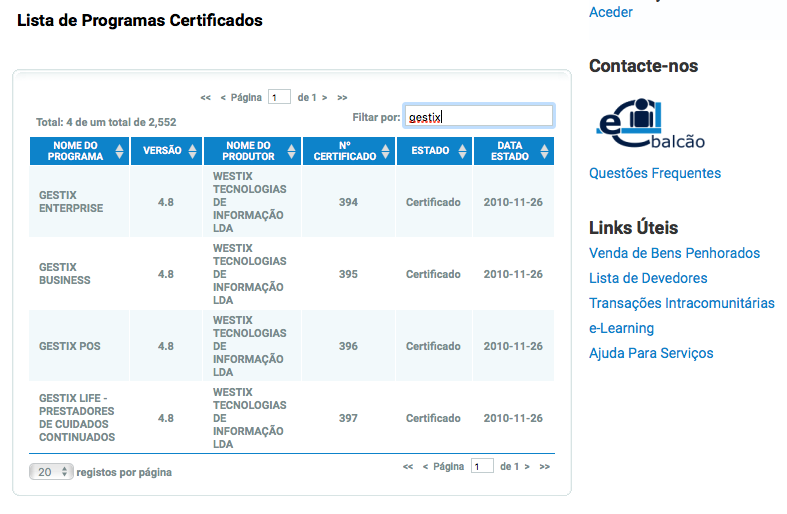Sort by Versão column arrows

coord(192,151)
